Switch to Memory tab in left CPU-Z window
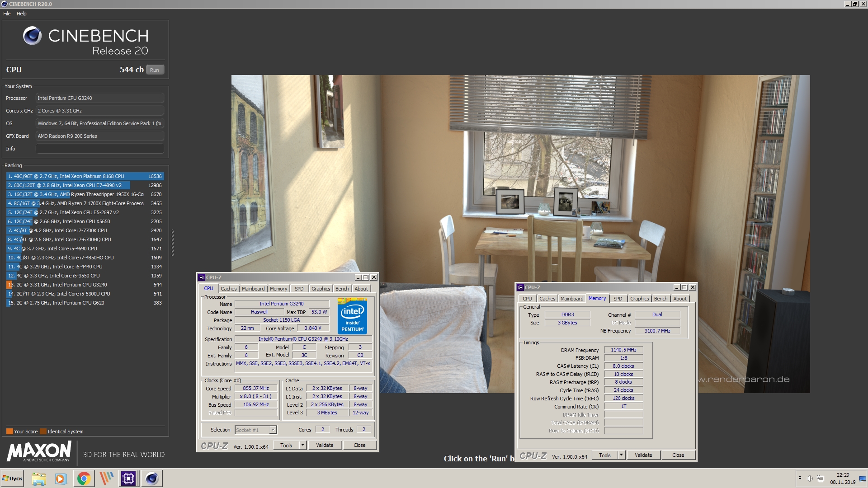 278,289
